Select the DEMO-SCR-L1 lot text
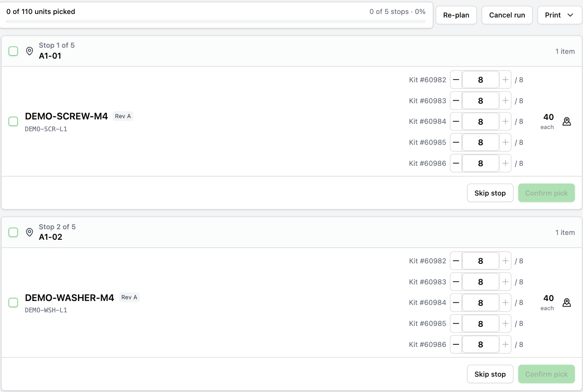583x392 pixels. click(x=46, y=129)
